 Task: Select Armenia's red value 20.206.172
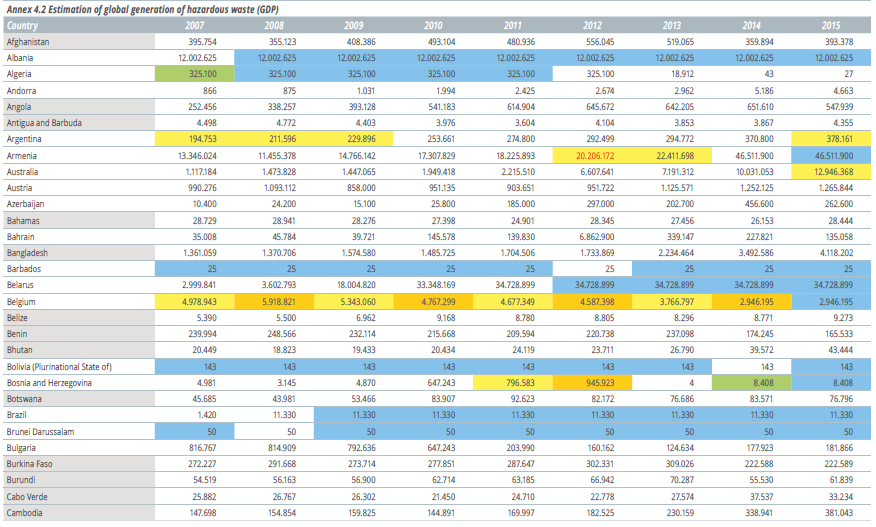[x=595, y=156]
